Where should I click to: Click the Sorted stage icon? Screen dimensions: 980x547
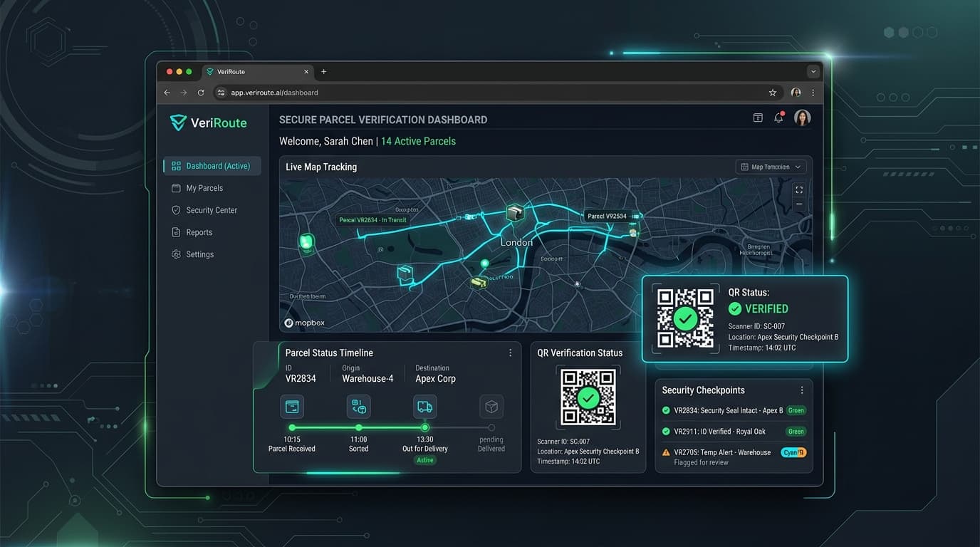coord(358,407)
